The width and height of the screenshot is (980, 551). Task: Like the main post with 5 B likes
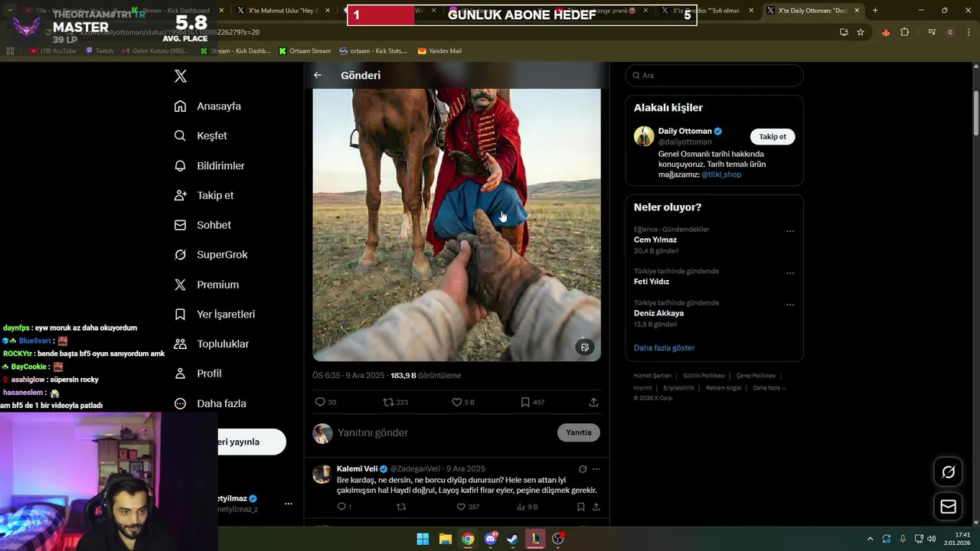point(462,402)
